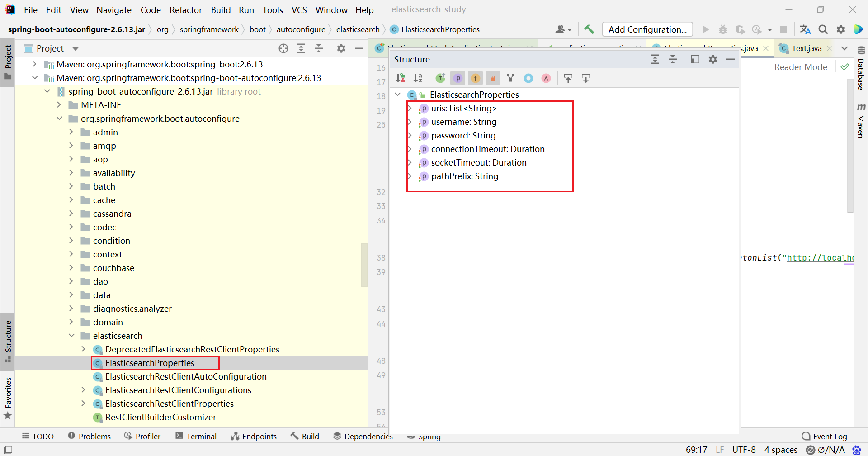Expand the uris property node
Viewport: 868px width, 456px height.
[410, 109]
